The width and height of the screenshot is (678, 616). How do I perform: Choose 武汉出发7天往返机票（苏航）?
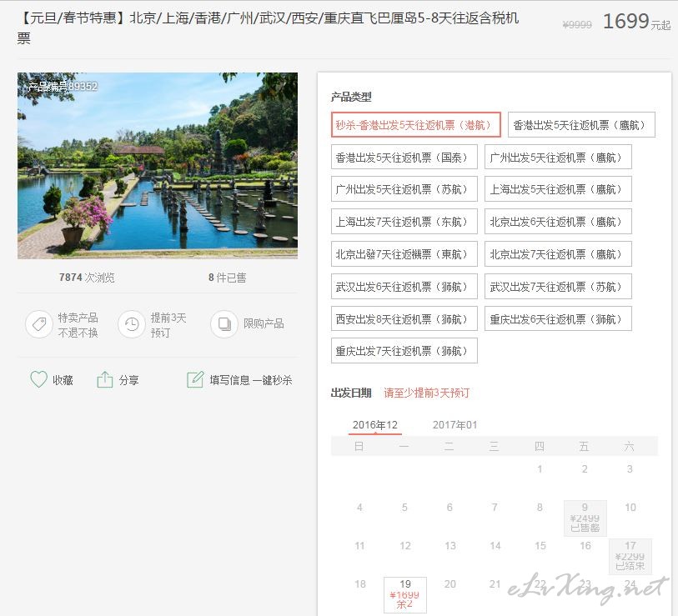click(558, 286)
